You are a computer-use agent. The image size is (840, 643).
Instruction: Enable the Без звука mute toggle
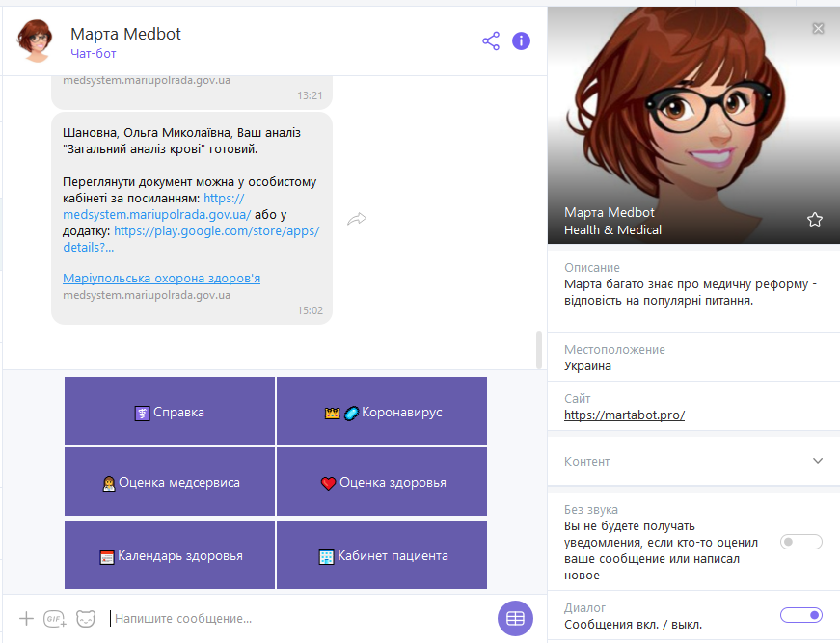tap(800, 542)
